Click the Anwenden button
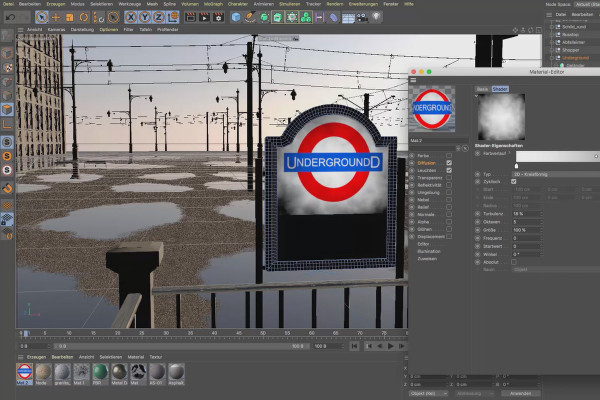The width and height of the screenshot is (600, 400). [521, 393]
